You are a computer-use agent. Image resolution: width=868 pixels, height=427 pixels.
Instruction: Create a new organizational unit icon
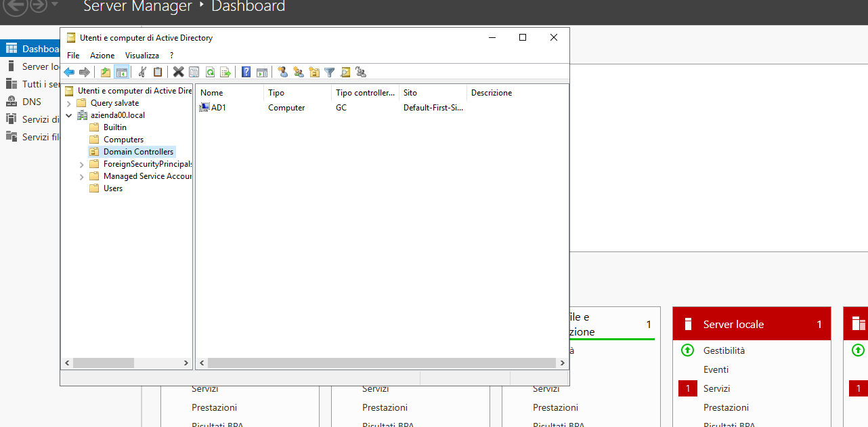click(314, 72)
